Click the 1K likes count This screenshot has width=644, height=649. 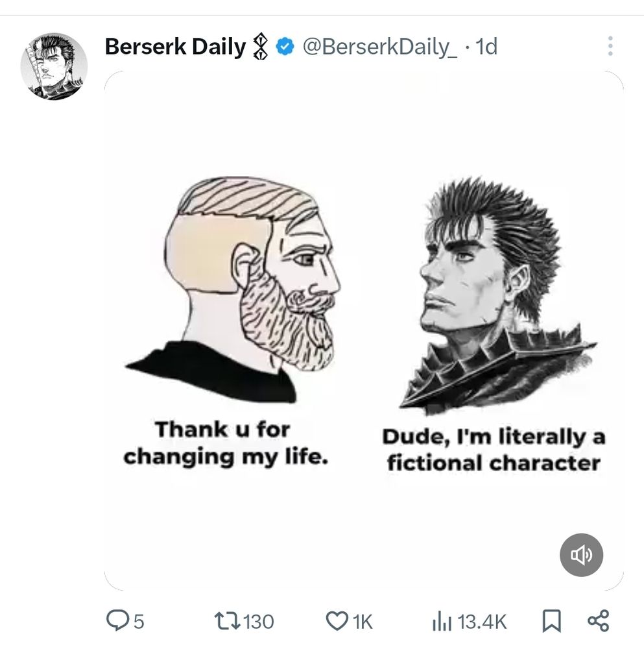(362, 622)
